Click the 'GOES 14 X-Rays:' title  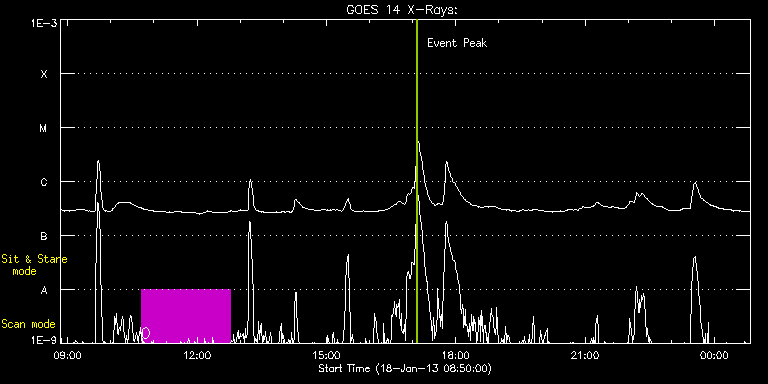click(402, 10)
